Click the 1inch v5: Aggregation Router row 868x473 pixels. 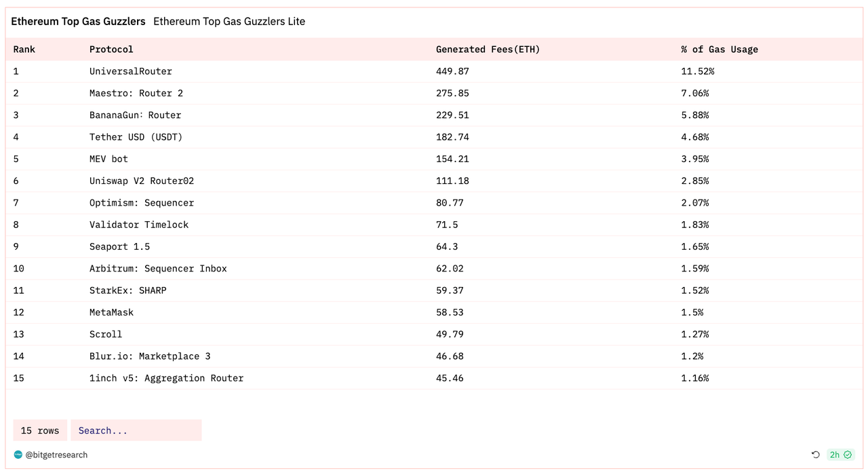(167, 378)
